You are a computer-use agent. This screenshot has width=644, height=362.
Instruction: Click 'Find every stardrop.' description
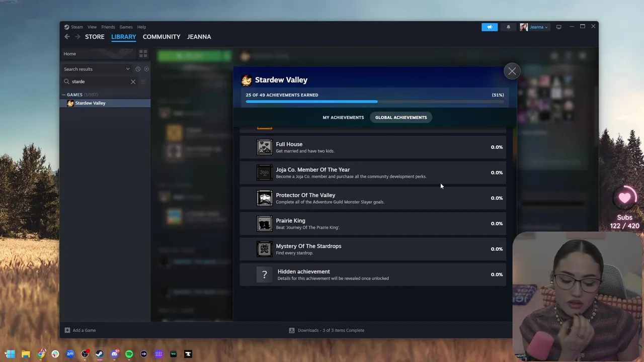click(x=294, y=253)
